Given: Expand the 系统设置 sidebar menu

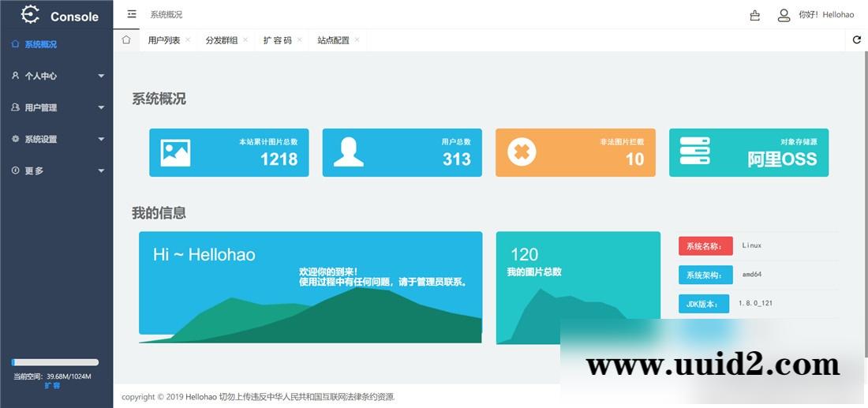Looking at the screenshot, I should coord(56,139).
